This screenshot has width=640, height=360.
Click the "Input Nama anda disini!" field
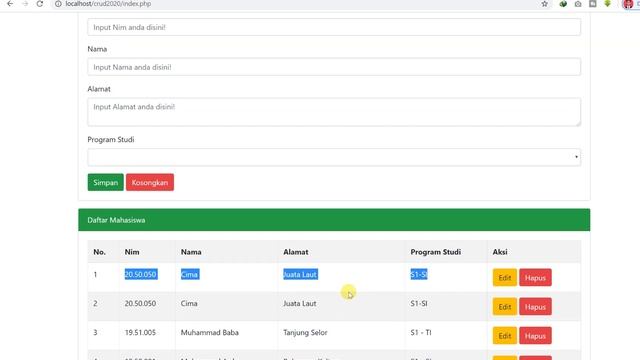(x=334, y=67)
